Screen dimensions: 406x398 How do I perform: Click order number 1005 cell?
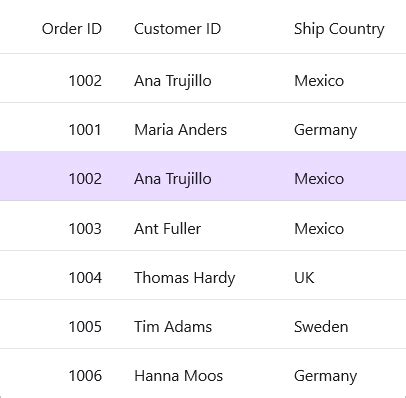coord(85,327)
